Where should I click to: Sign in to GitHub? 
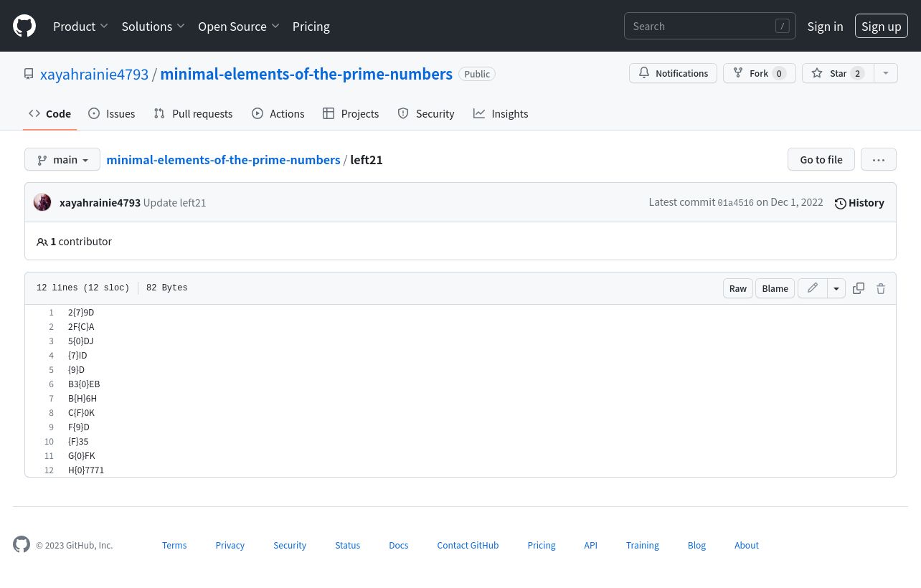tap(825, 26)
